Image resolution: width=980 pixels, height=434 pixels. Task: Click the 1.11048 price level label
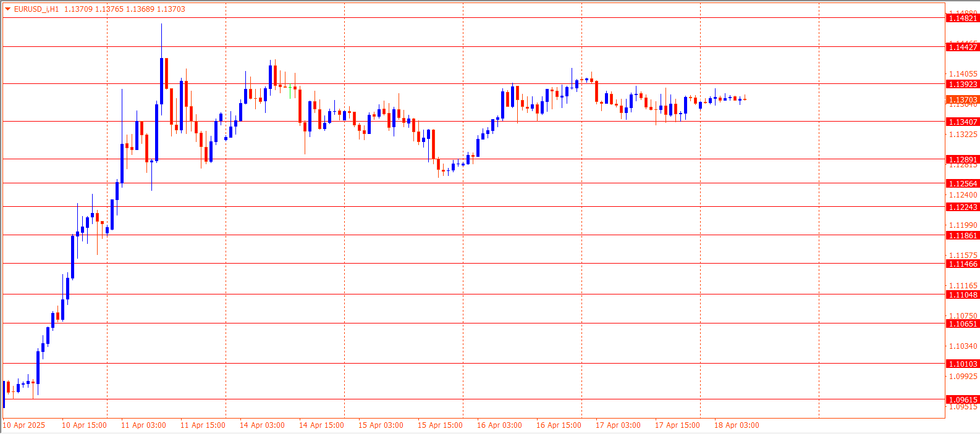(963, 295)
